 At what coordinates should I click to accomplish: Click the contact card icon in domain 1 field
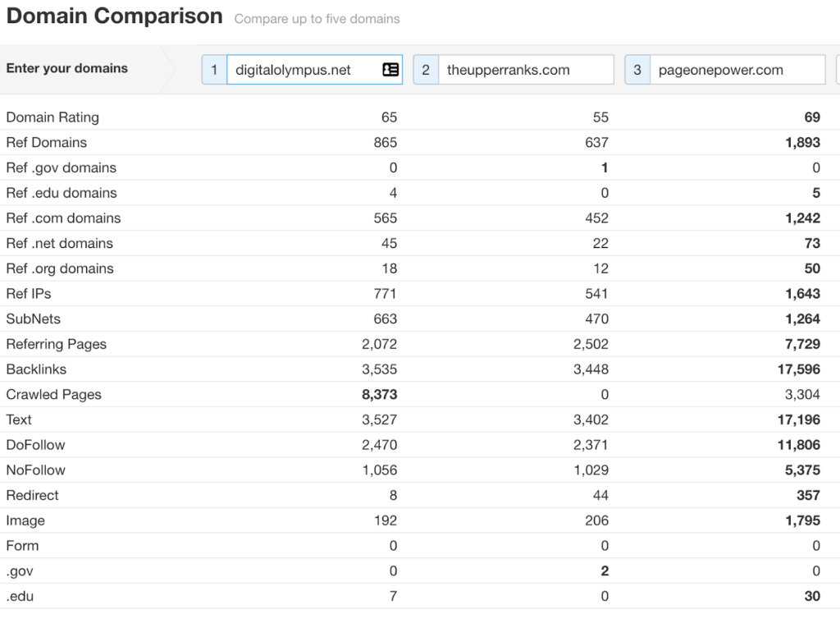390,70
